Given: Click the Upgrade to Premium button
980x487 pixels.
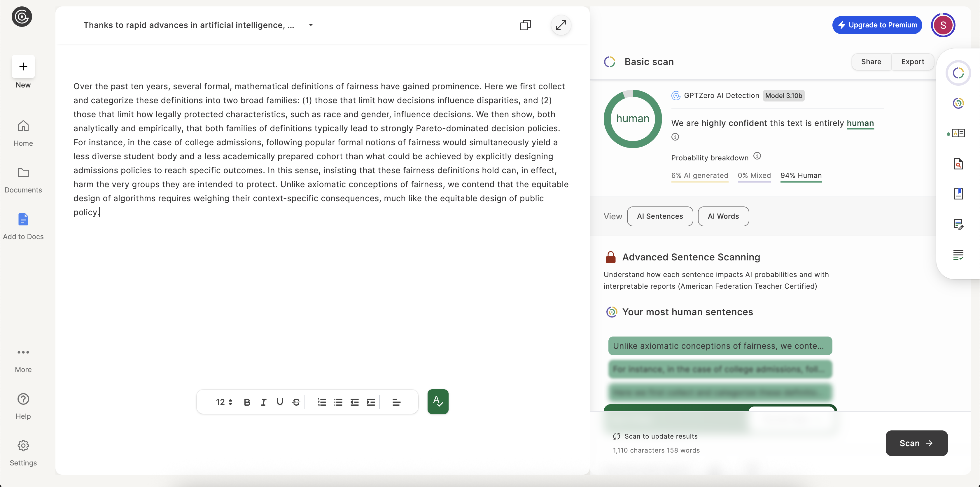Looking at the screenshot, I should click(876, 25).
